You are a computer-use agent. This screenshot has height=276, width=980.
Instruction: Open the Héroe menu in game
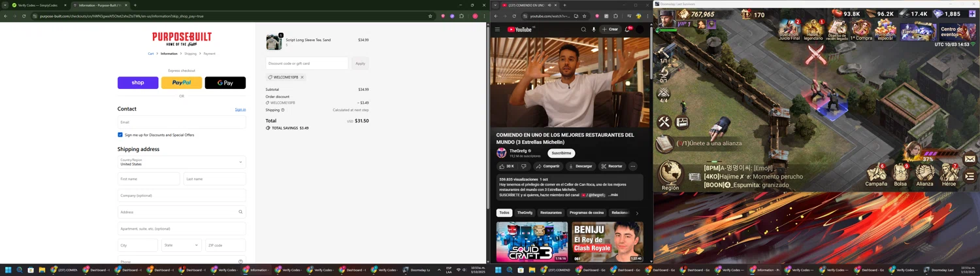tap(949, 175)
